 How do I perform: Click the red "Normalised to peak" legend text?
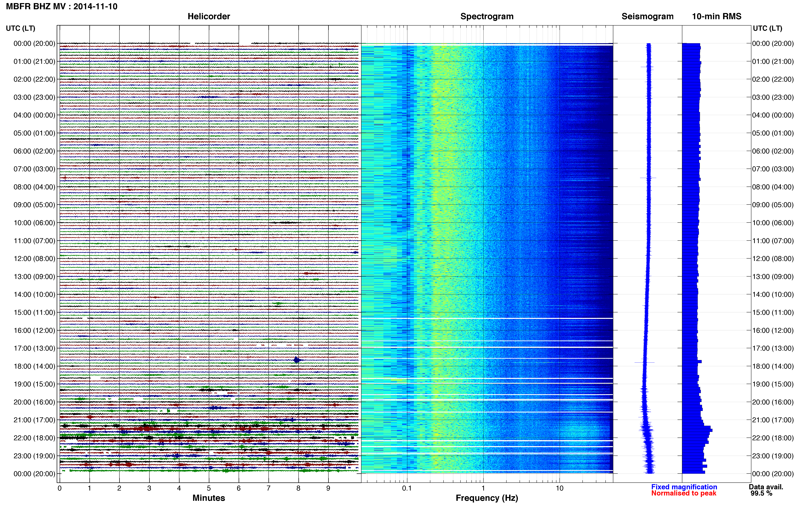pyautogui.click(x=684, y=493)
